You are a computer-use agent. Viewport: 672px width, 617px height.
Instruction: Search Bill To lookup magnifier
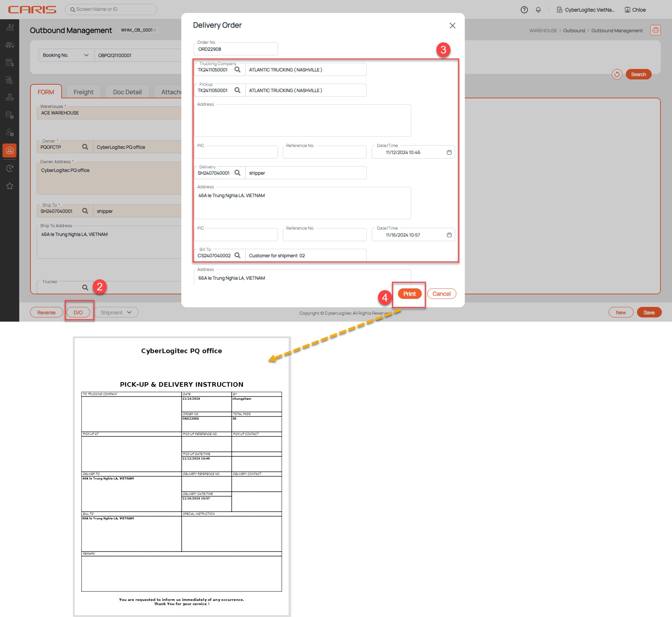click(237, 255)
